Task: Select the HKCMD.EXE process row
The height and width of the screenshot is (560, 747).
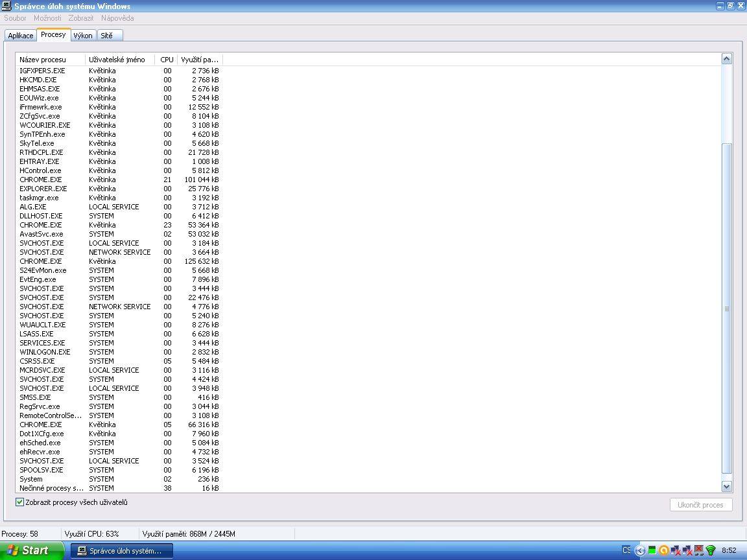Action: 119,80
